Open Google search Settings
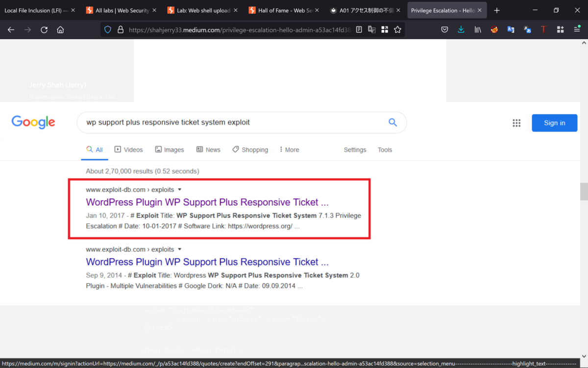 pos(355,150)
